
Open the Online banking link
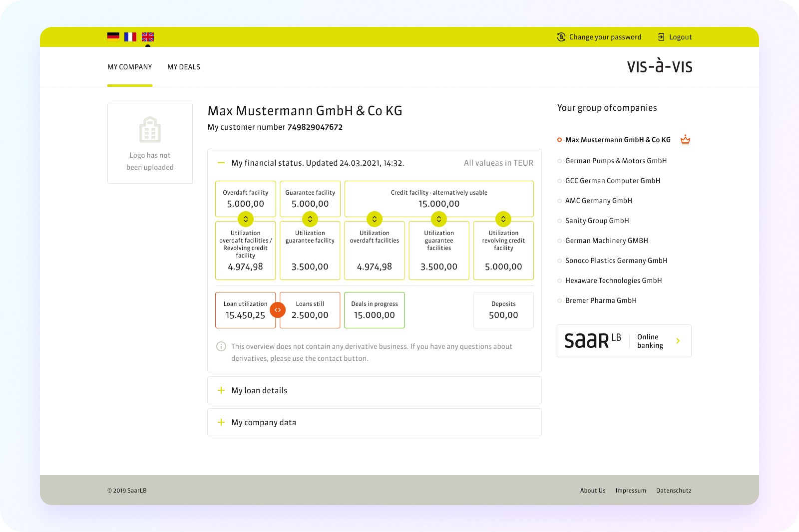tap(624, 341)
